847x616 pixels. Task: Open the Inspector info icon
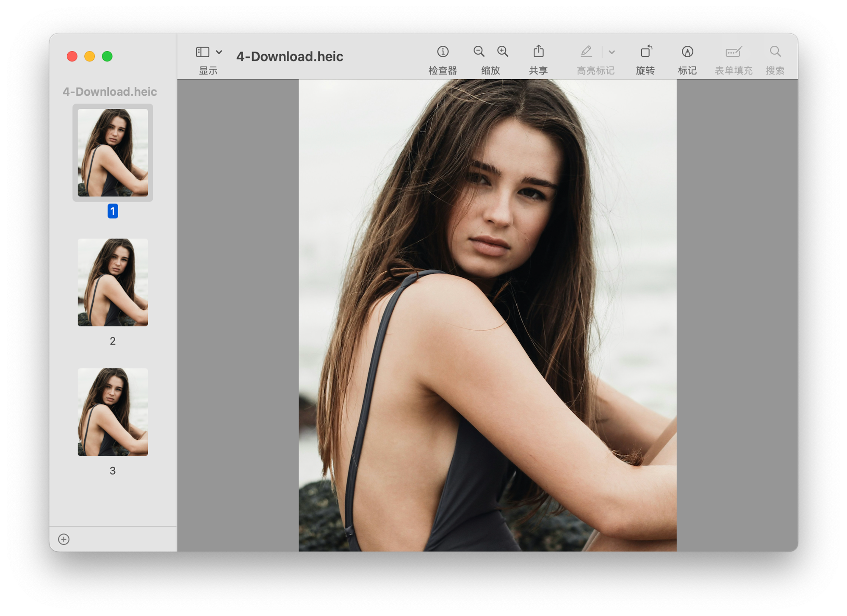point(443,52)
